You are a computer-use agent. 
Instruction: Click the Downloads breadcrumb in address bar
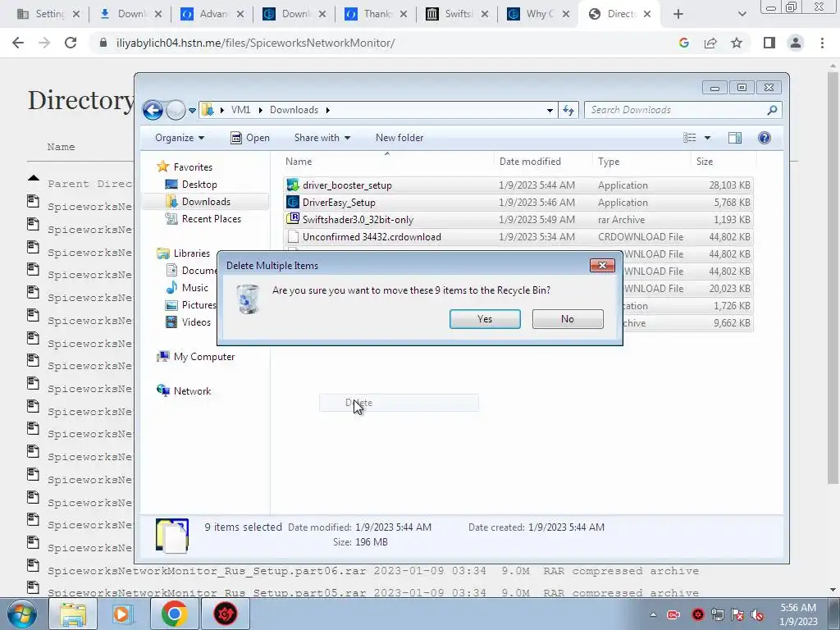tap(294, 110)
